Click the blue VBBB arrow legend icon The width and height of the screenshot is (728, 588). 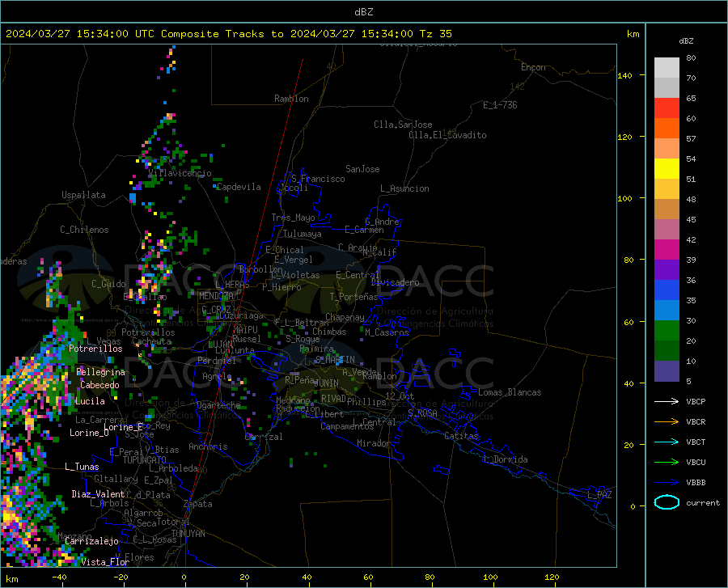[667, 483]
